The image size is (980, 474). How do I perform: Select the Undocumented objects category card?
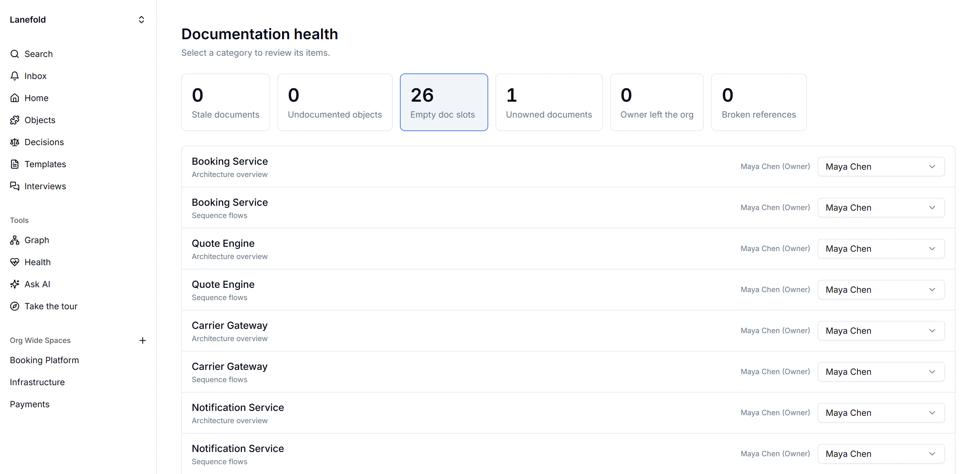click(x=335, y=102)
